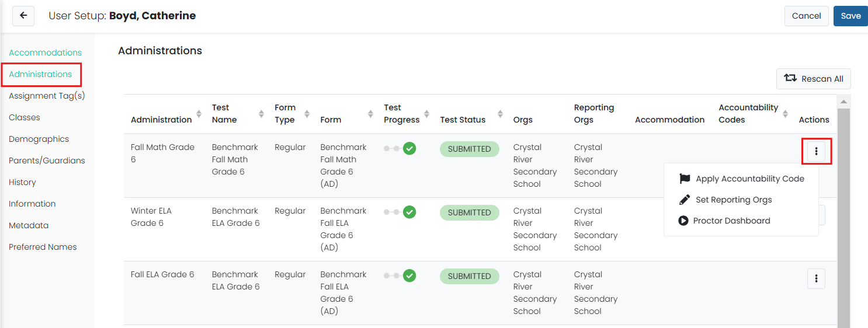Click 'Benchmark Fall Math Grade 6 (AD)' form cell
The height and width of the screenshot is (328, 868).
click(343, 166)
